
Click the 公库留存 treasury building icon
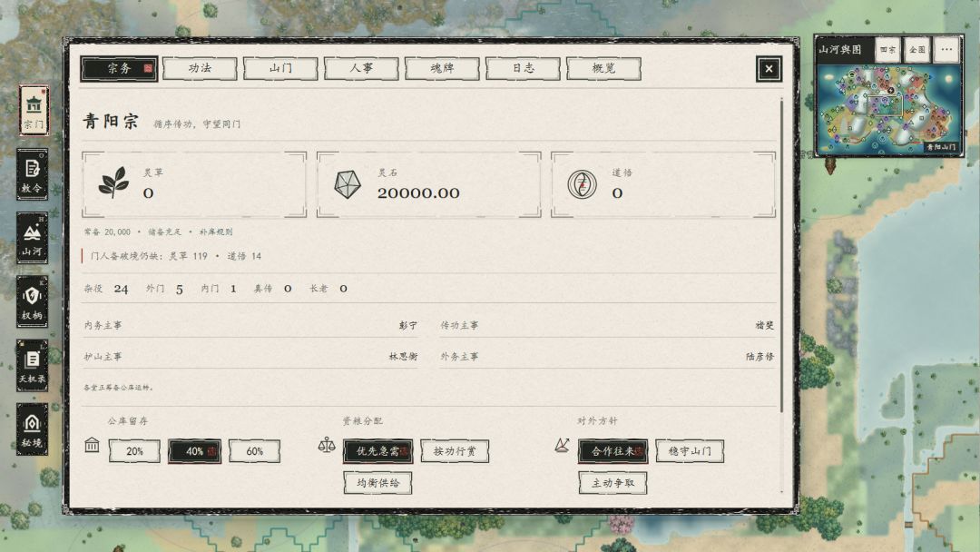pos(92,445)
